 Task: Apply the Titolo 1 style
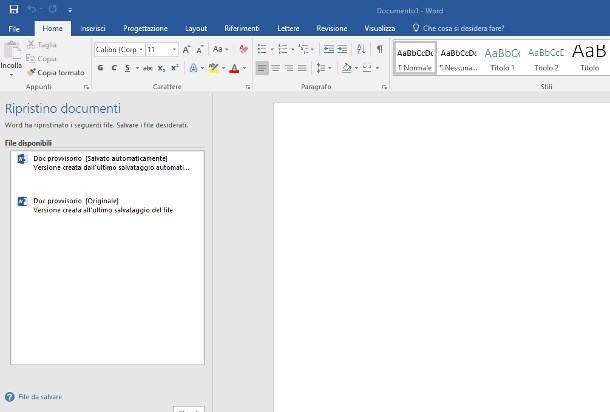(502, 58)
